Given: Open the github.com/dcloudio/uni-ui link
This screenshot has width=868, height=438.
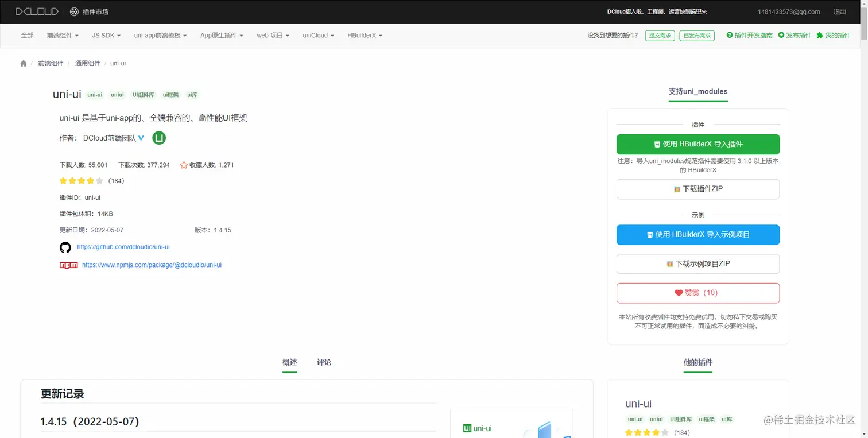Looking at the screenshot, I should coord(123,247).
